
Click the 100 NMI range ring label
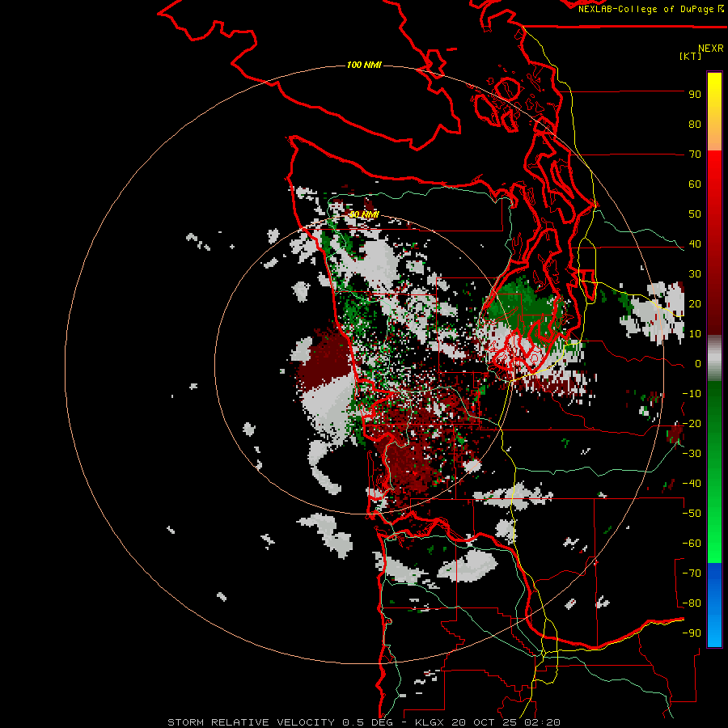pos(364,65)
